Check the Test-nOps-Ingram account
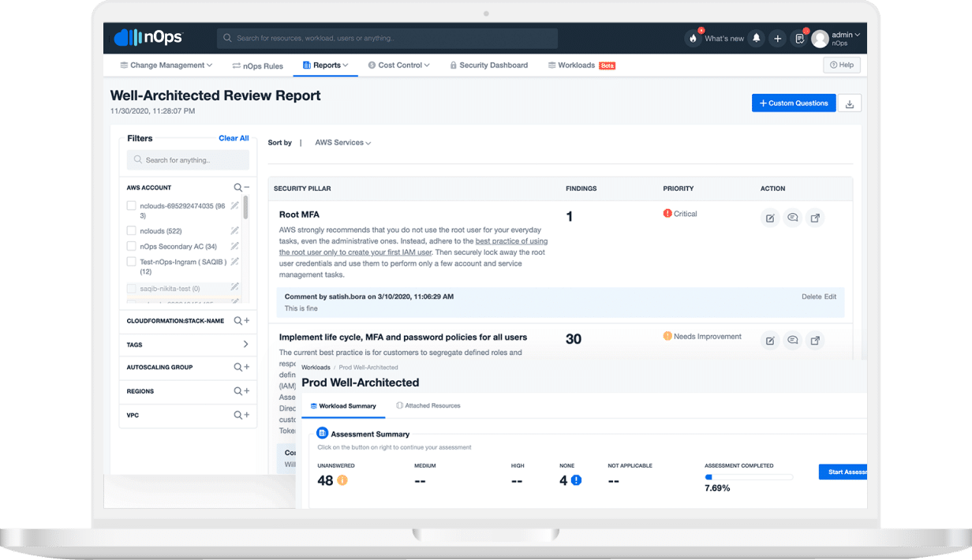972x560 pixels. pyautogui.click(x=132, y=262)
